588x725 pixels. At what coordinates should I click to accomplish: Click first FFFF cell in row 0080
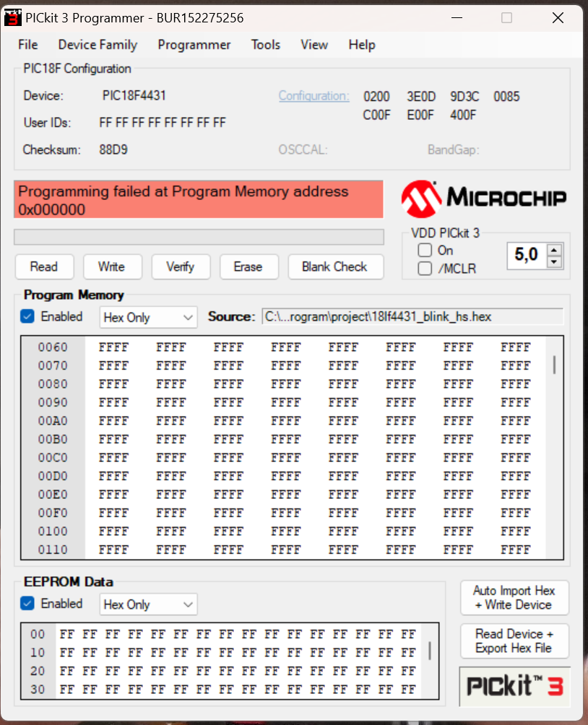113,384
